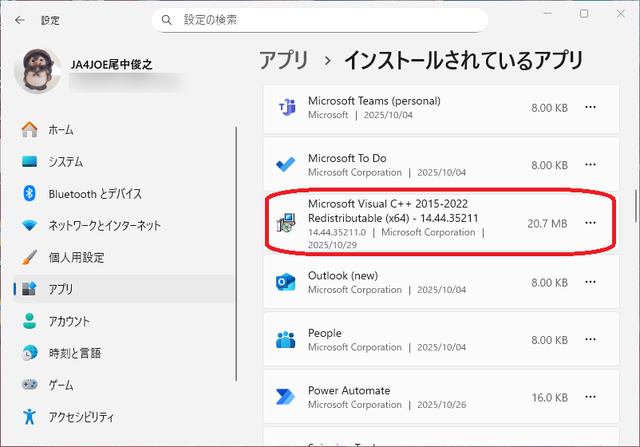Click the Microsoft Teams (personal) title
640x447 pixels.
coord(374,101)
